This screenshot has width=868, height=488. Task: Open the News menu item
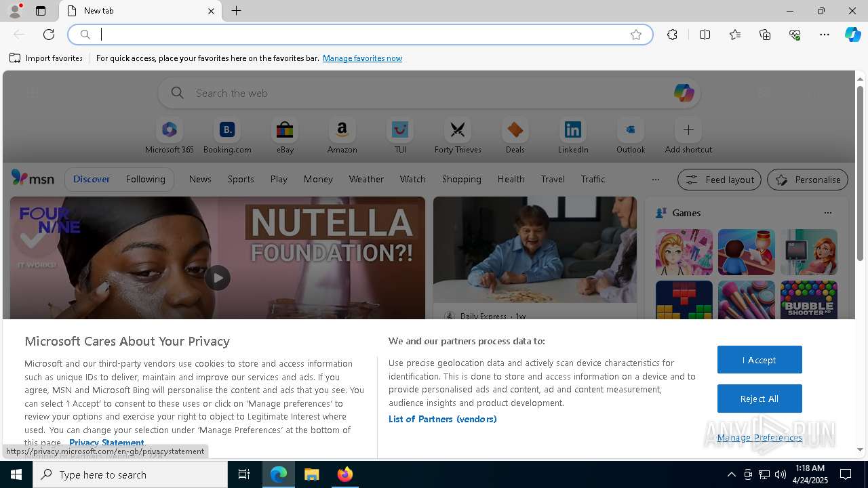coord(200,179)
